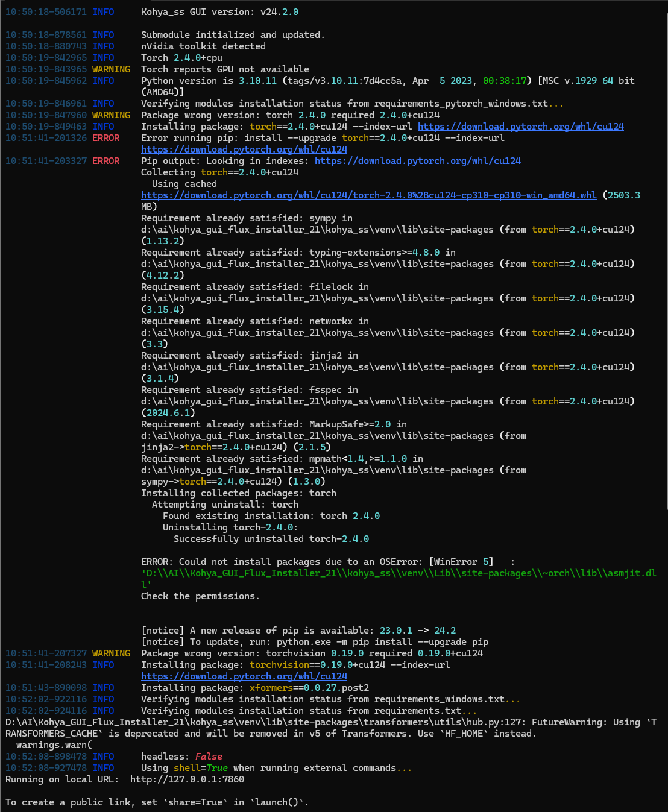Click 'Using shell=True when running external commands' line
The width and height of the screenshot is (668, 812).
[276, 768]
